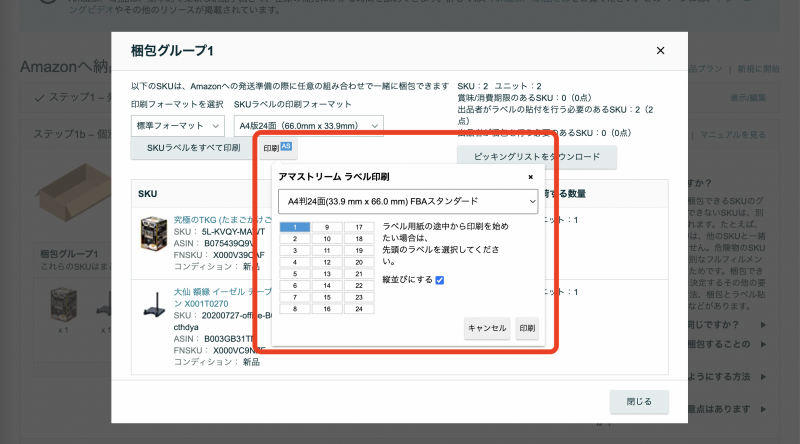
Task: Select label position 2 in grid
Action: [295, 239]
